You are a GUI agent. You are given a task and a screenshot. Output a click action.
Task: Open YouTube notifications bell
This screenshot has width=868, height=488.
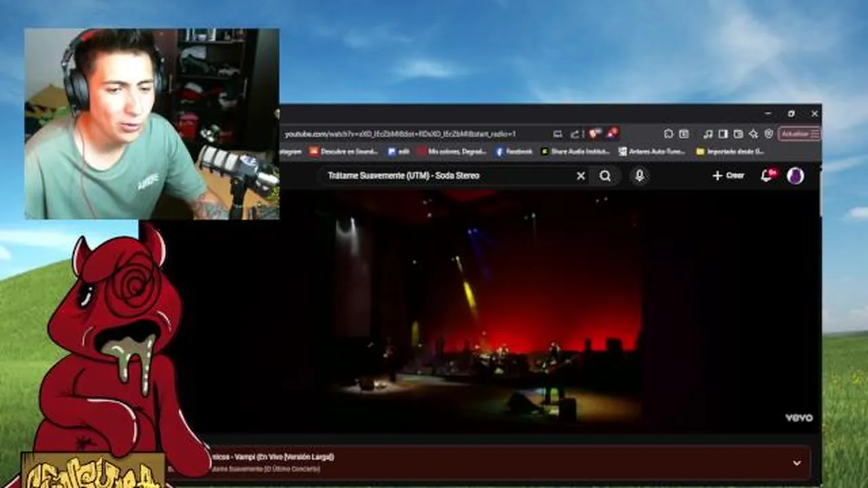pyautogui.click(x=767, y=176)
